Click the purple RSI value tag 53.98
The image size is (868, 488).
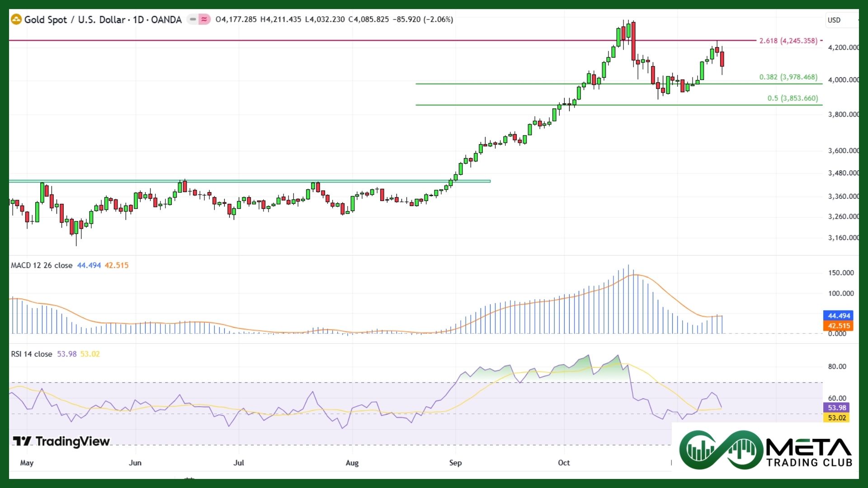click(837, 408)
